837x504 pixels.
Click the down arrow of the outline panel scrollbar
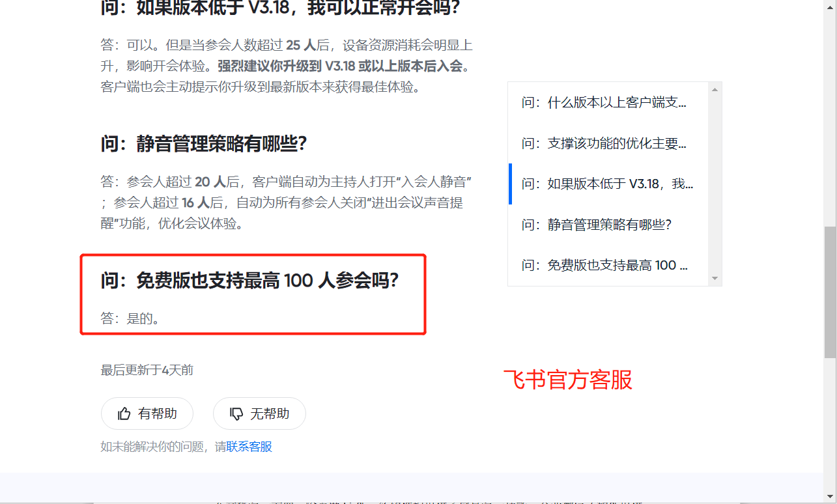715,279
